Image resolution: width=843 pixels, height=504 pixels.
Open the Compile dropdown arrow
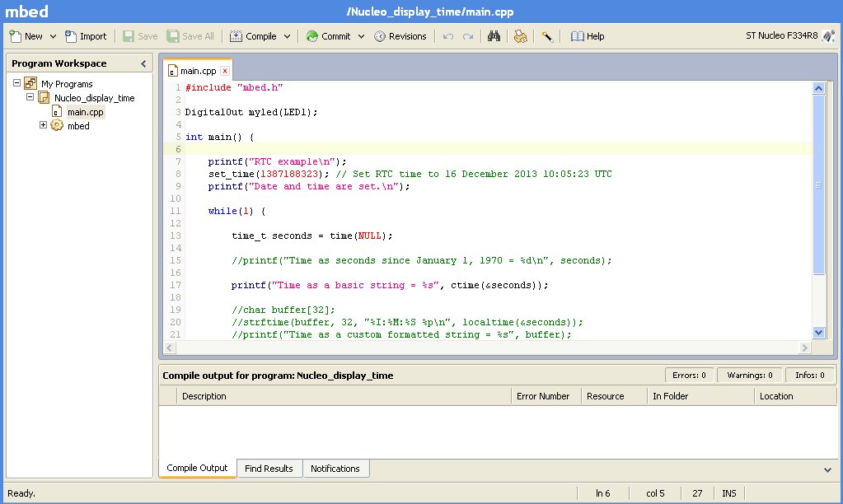[287, 36]
